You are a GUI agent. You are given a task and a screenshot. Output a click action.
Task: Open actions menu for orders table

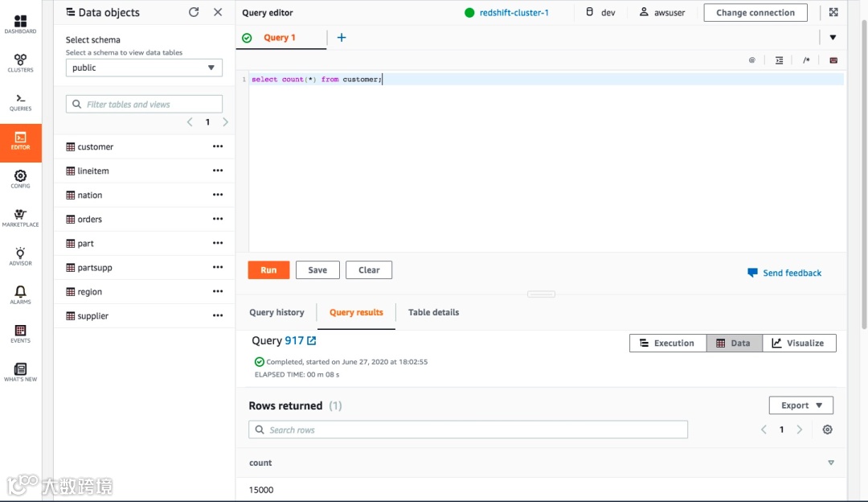218,219
